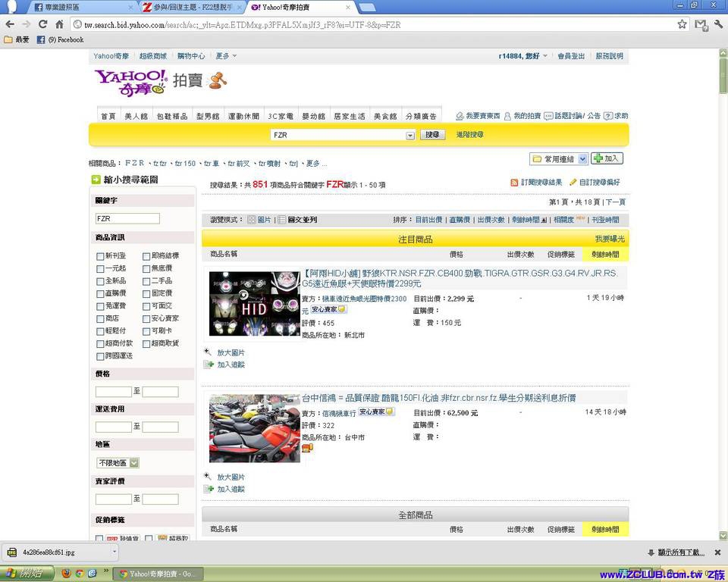Screen dimensions: 728x582
Task: Click magnifier icon under the 台中信鴻 listing
Action: [208, 476]
